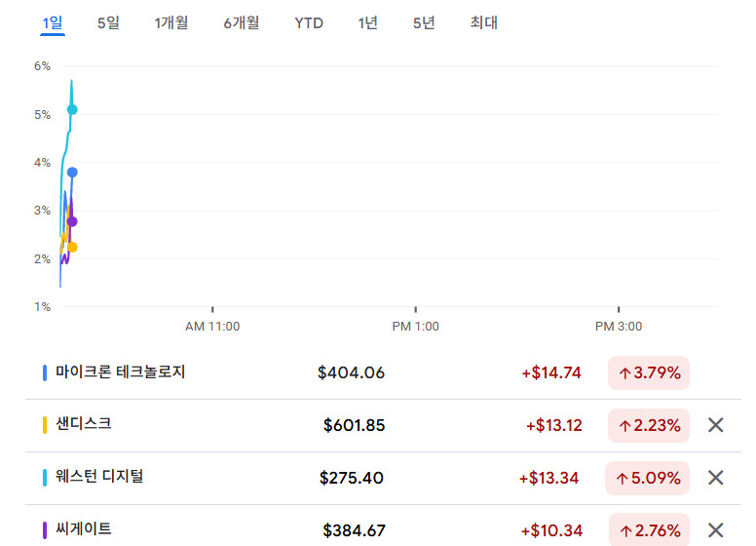Click the yellow SanDisk chart endpoint dot
The width and height of the screenshot is (756, 546).
pos(72,247)
